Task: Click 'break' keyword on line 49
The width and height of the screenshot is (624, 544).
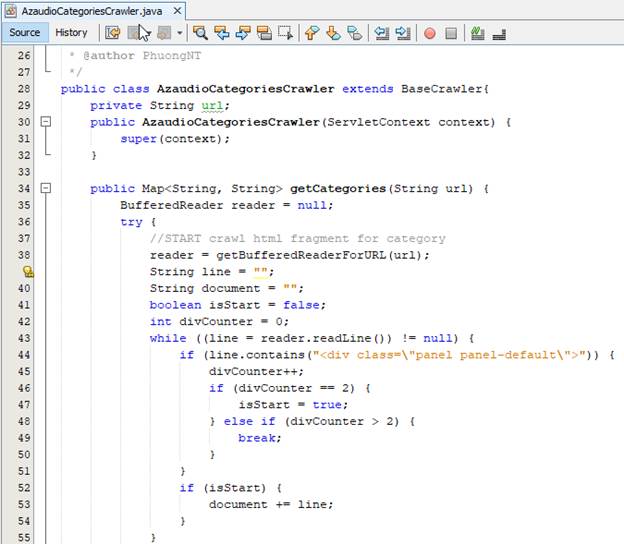Action: click(x=257, y=438)
